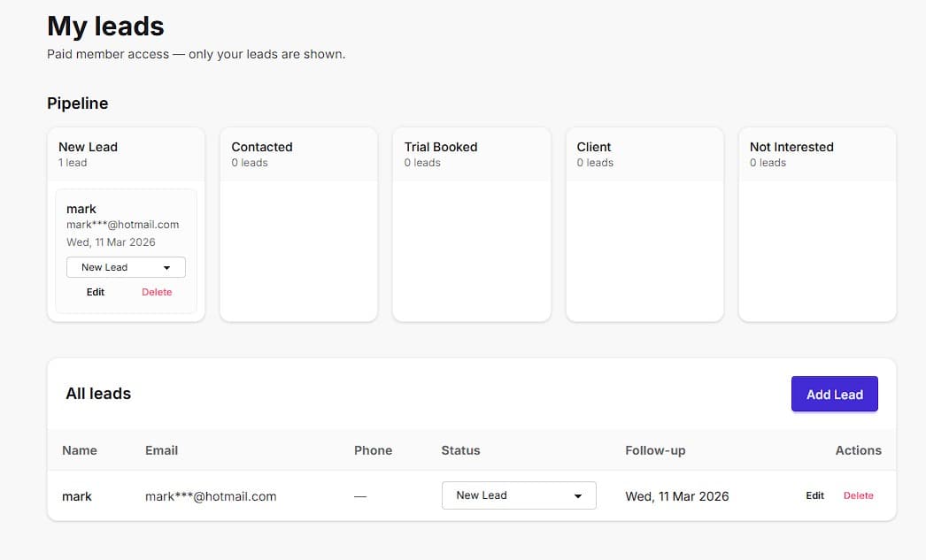Click Edit on mark's pipeline card
The image size is (926, 560).
tap(95, 291)
